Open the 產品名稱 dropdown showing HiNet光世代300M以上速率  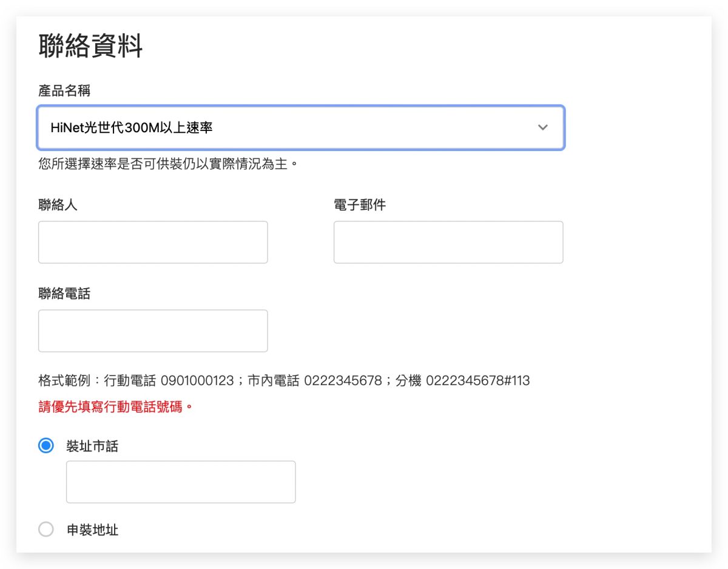301,127
